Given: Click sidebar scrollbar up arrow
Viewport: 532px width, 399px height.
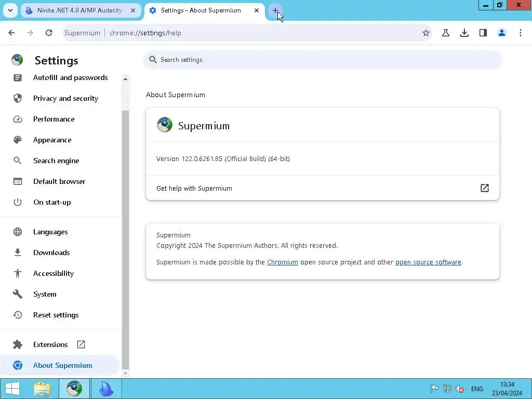Looking at the screenshot, I should [x=125, y=79].
